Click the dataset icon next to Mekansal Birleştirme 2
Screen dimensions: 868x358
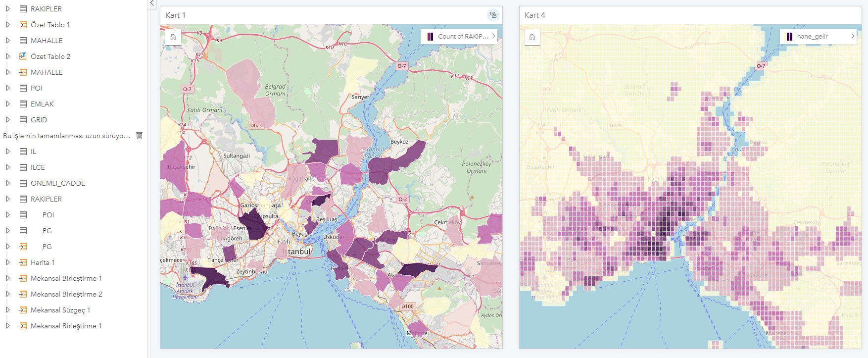(x=23, y=294)
